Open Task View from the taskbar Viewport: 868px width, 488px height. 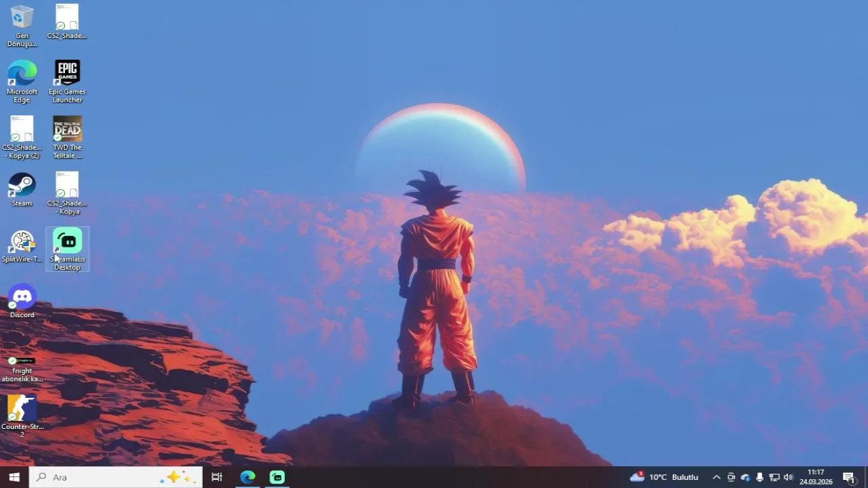217,477
